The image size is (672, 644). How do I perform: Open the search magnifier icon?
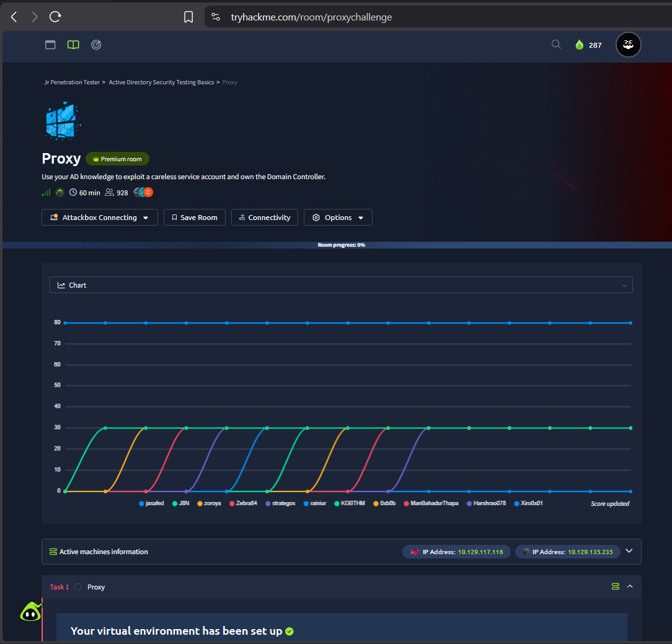tap(556, 44)
